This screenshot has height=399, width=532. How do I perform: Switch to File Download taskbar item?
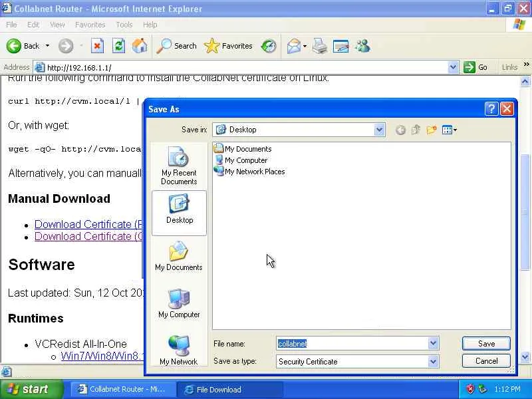point(229,389)
